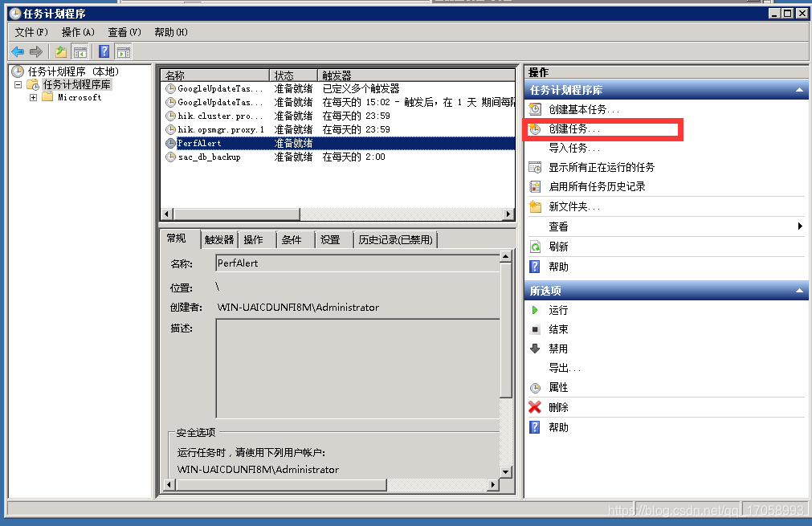
Task: Switch to the 历史记录(已禁用) tab
Action: (x=396, y=239)
